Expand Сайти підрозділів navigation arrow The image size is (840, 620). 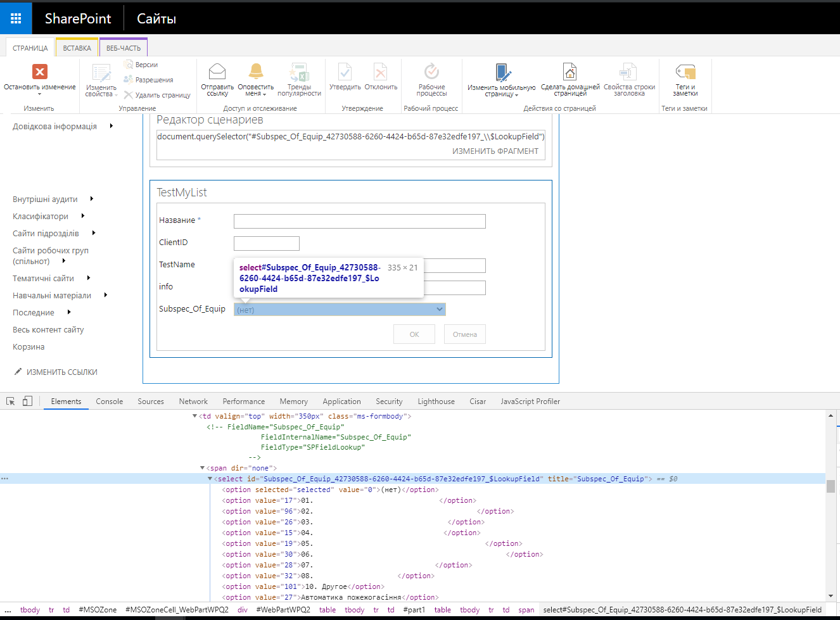(x=94, y=233)
